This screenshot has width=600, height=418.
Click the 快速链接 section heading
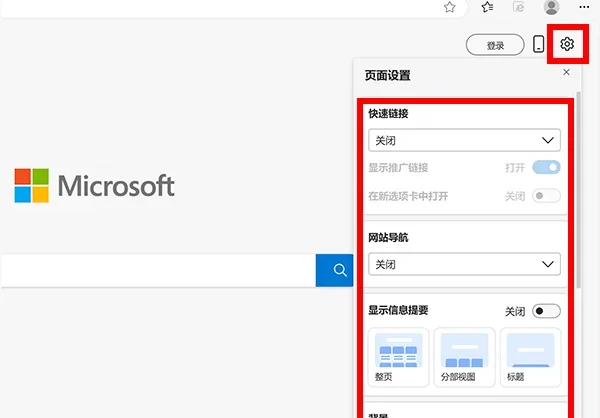(388, 114)
